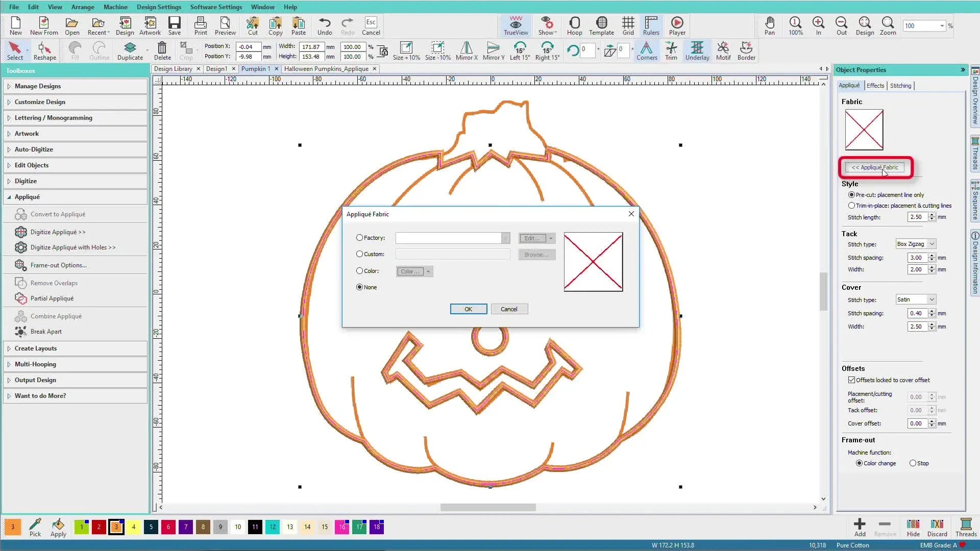Apply Underlay to the design
980x551 pixels.
point(697,51)
